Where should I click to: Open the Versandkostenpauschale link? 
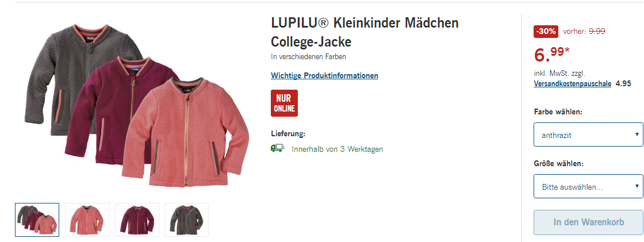click(573, 84)
